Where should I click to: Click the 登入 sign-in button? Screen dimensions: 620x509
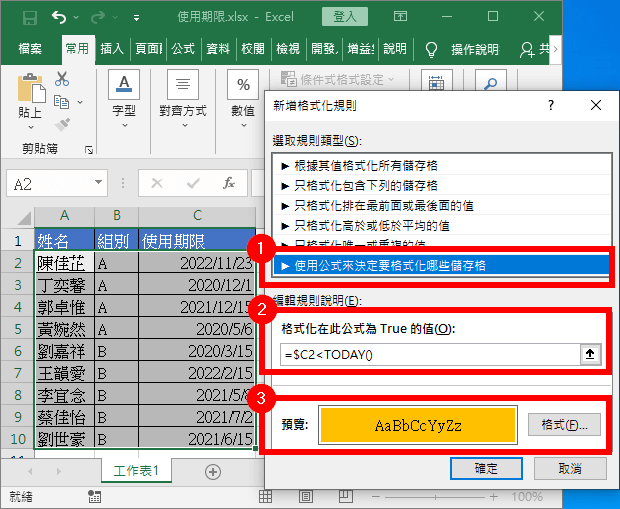(x=345, y=17)
